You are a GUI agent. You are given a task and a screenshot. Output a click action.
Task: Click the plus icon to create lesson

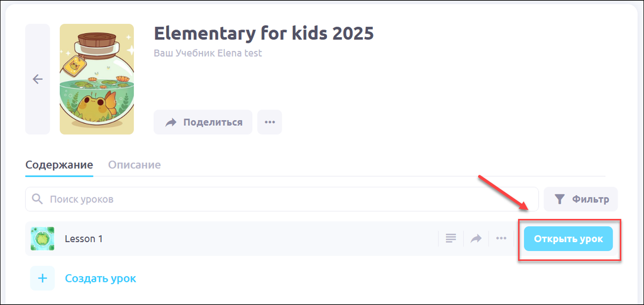coord(43,278)
